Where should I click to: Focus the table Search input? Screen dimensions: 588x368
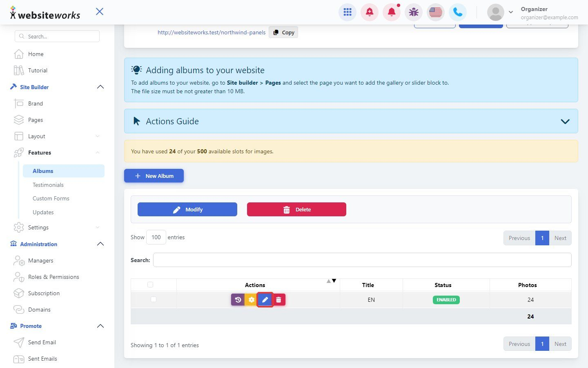point(362,260)
